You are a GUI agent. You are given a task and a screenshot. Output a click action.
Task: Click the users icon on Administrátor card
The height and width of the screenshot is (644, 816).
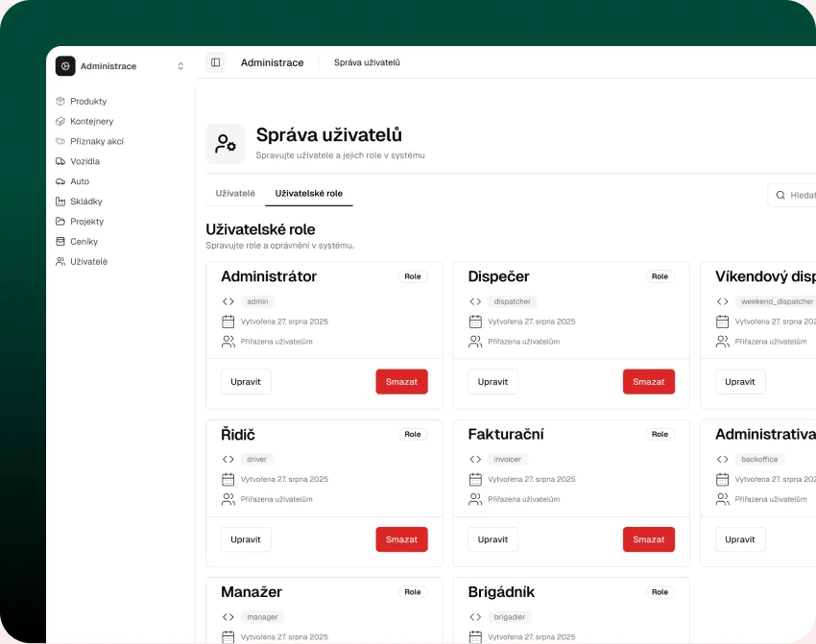point(228,342)
